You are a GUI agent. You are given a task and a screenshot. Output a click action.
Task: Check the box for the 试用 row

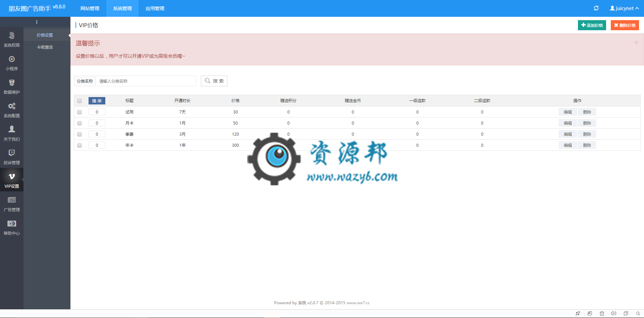pos(79,112)
